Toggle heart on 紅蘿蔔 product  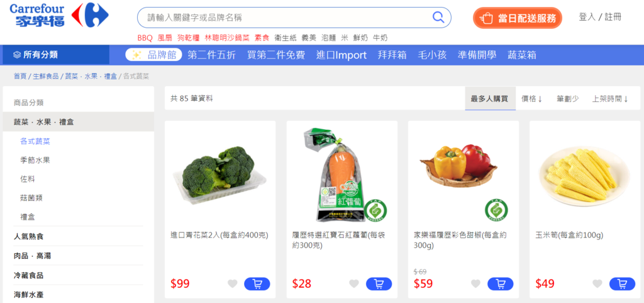click(x=354, y=283)
